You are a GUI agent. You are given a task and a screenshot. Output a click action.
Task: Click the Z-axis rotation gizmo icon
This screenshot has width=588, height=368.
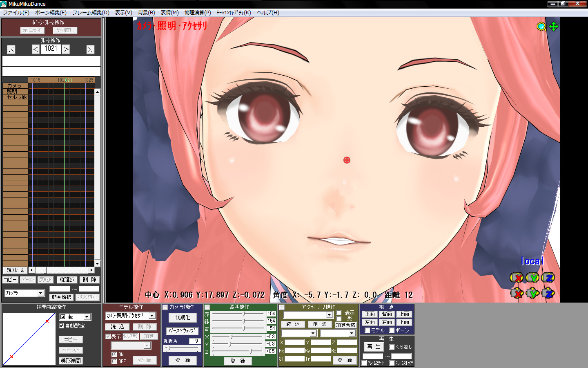click(x=548, y=278)
